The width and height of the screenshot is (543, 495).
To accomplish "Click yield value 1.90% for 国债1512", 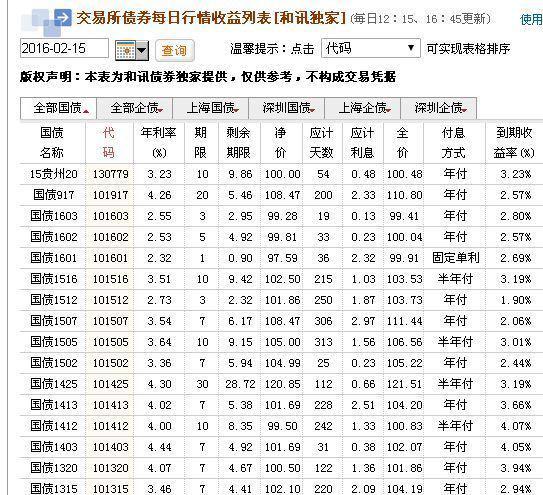I will click(516, 300).
